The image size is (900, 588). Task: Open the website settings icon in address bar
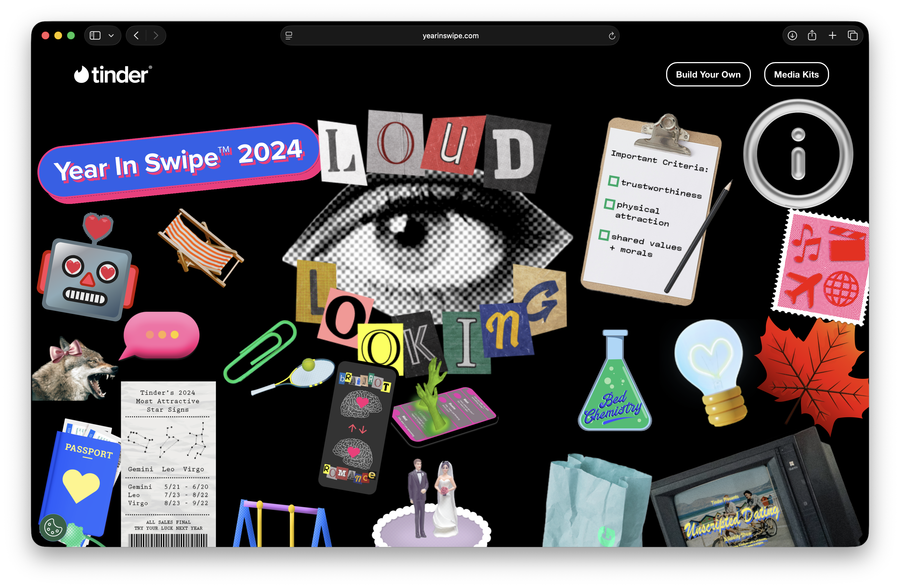point(289,35)
